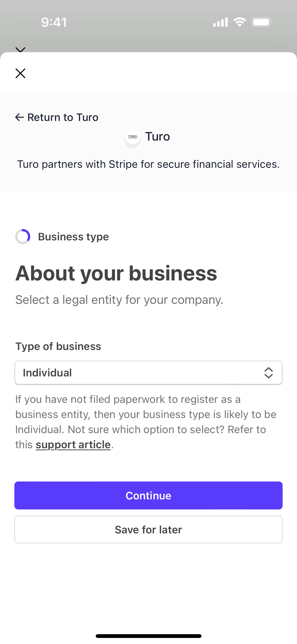The width and height of the screenshot is (297, 644).
Task: Tap the home indicator bar
Action: point(148,636)
